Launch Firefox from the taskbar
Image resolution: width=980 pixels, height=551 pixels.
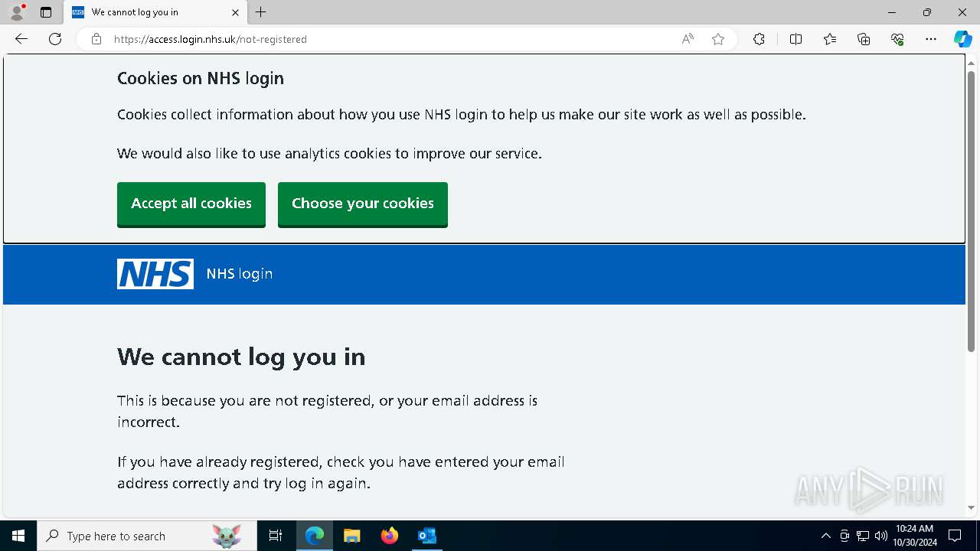[390, 536]
